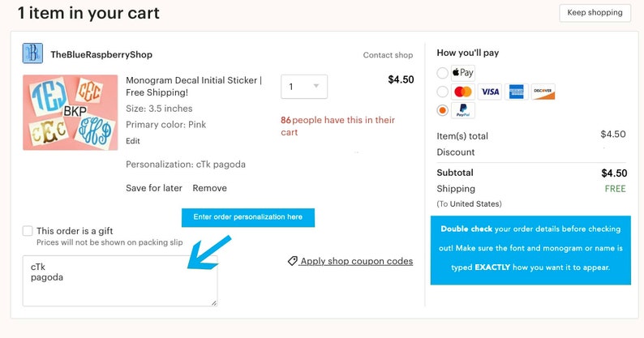
Task: Remove the item from cart
Action: pyautogui.click(x=209, y=188)
